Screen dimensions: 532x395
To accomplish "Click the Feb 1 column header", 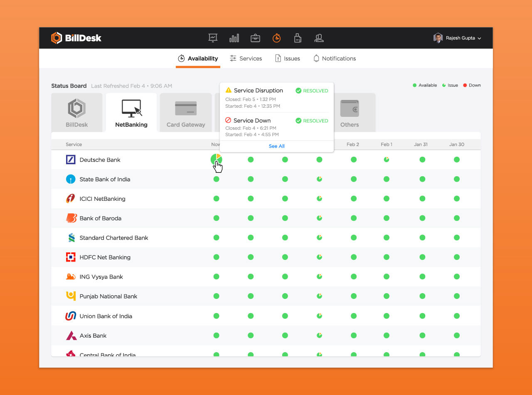I will (387, 144).
